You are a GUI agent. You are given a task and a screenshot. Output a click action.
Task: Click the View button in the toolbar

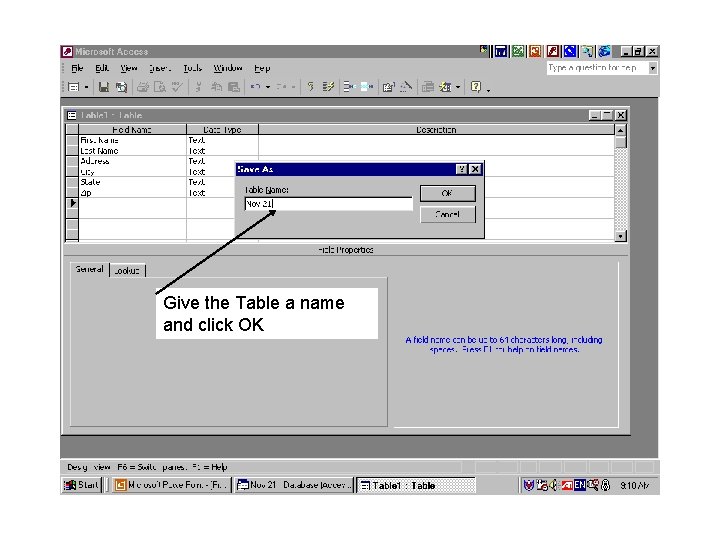point(73,87)
